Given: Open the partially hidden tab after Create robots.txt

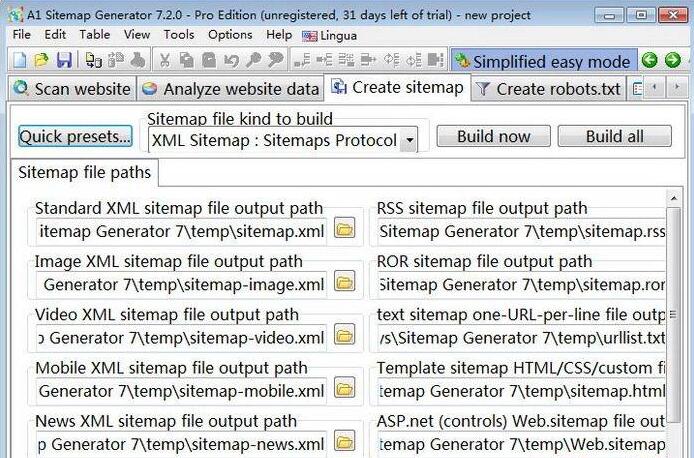Looking at the screenshot, I should [x=636, y=89].
